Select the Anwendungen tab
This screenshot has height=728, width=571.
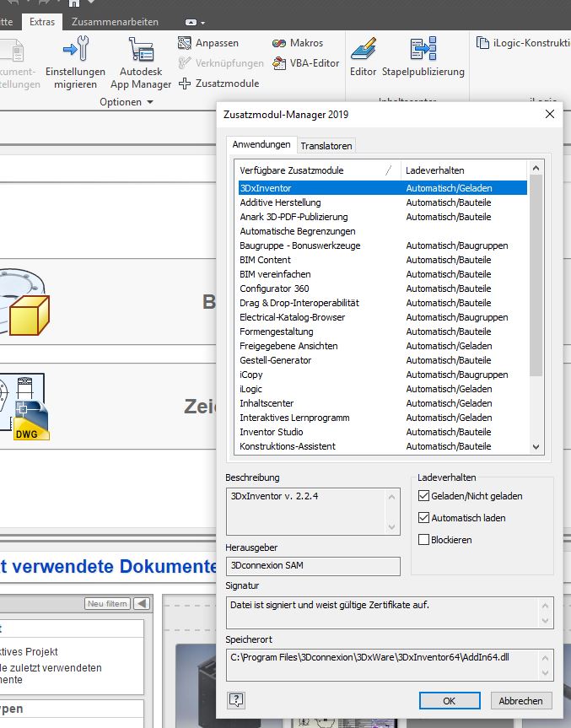tap(261, 144)
